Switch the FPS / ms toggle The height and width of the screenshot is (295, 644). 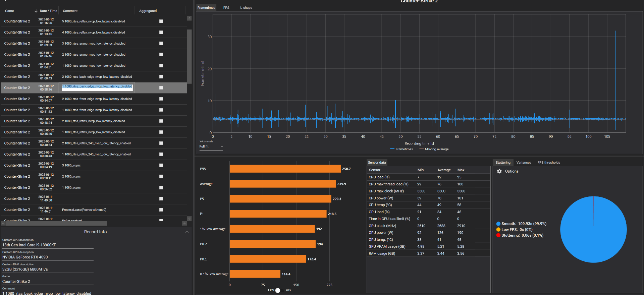click(279, 290)
